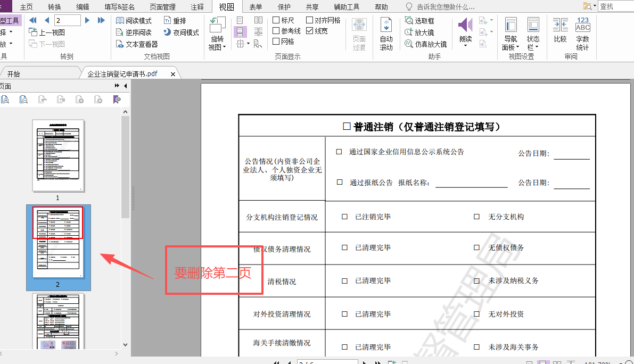The image size is (634, 364).
Task: Click the page number input field
Action: (x=68, y=20)
